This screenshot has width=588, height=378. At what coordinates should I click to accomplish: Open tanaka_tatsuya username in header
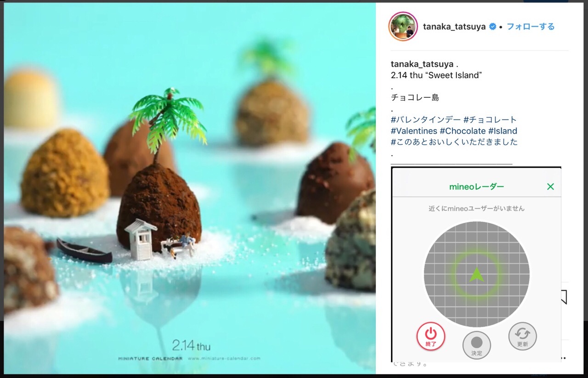[x=454, y=27]
